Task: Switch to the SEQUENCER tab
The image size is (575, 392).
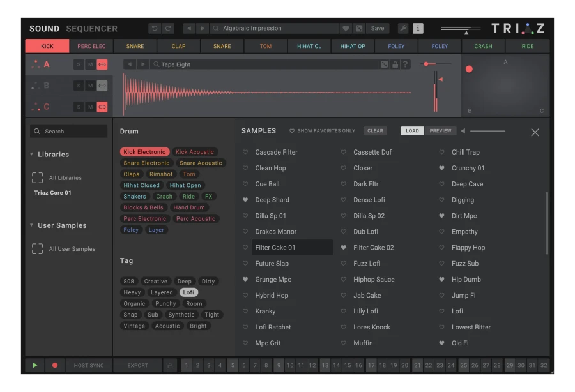Action: (x=91, y=29)
